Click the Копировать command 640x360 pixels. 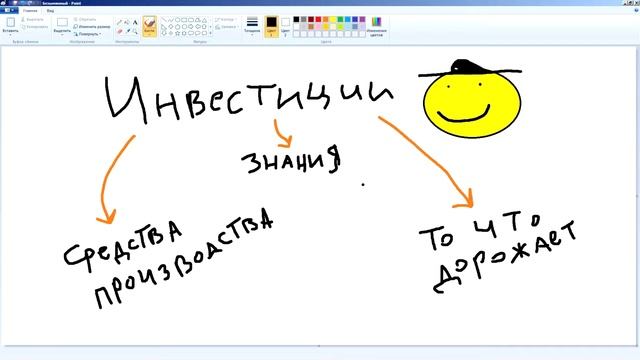(34, 27)
